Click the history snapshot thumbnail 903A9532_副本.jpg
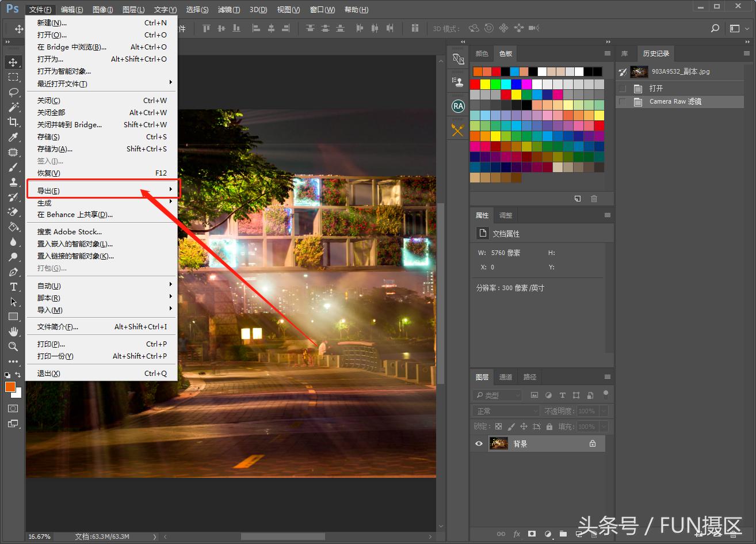The image size is (756, 544). pos(639,72)
